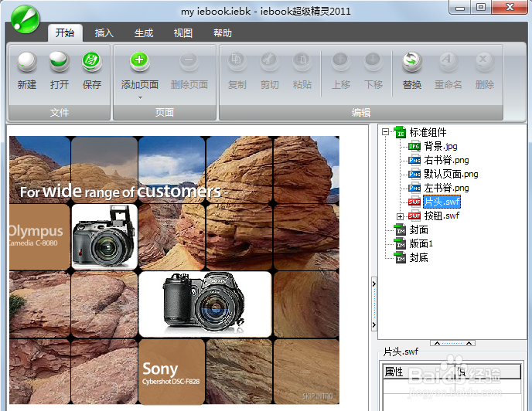The width and height of the screenshot is (532, 411).
Task: Open a file with the 打开 icon
Action: 60,62
